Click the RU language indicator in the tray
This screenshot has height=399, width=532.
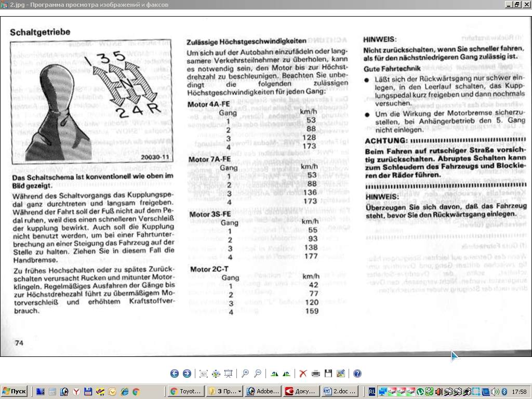point(371,392)
